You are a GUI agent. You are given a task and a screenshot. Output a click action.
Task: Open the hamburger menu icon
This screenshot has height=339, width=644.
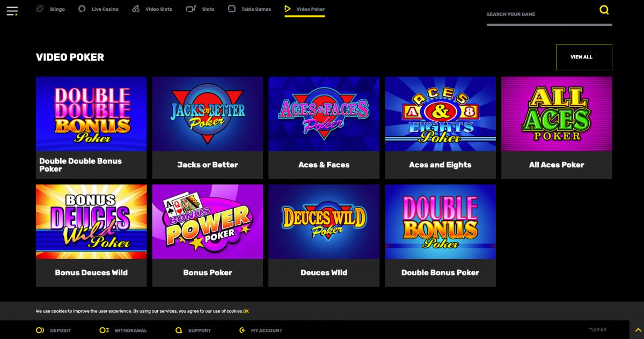[x=12, y=11]
